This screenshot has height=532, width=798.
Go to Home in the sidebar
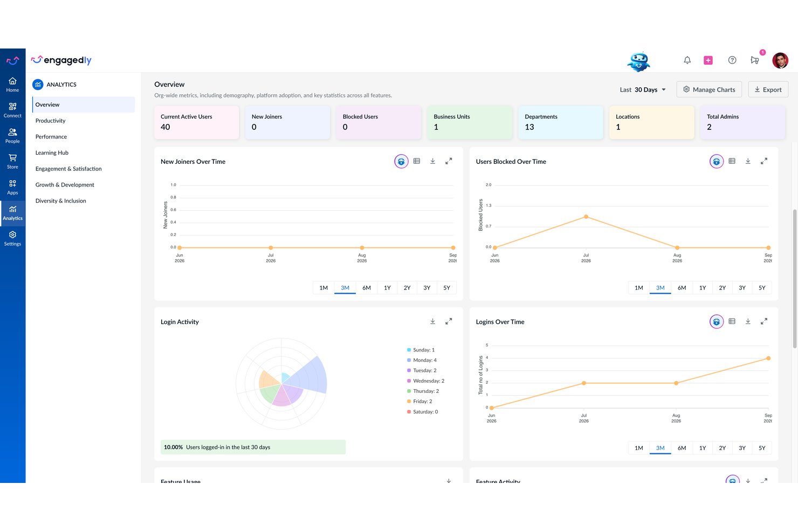12,85
